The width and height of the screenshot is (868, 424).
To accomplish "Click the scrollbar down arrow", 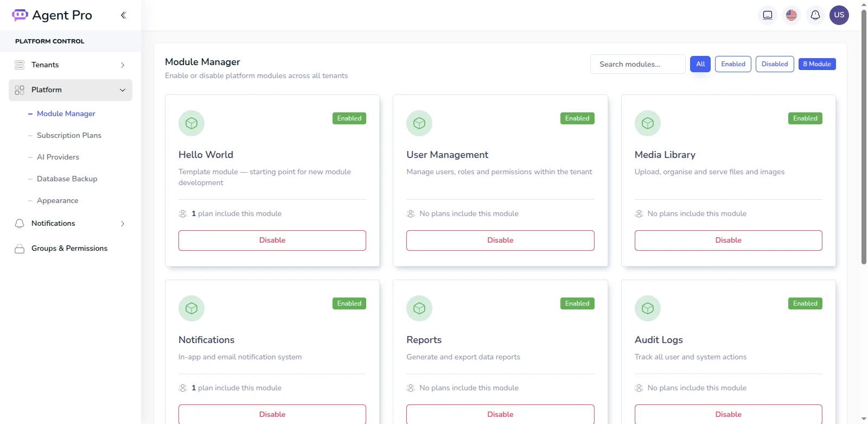I will click(x=864, y=419).
